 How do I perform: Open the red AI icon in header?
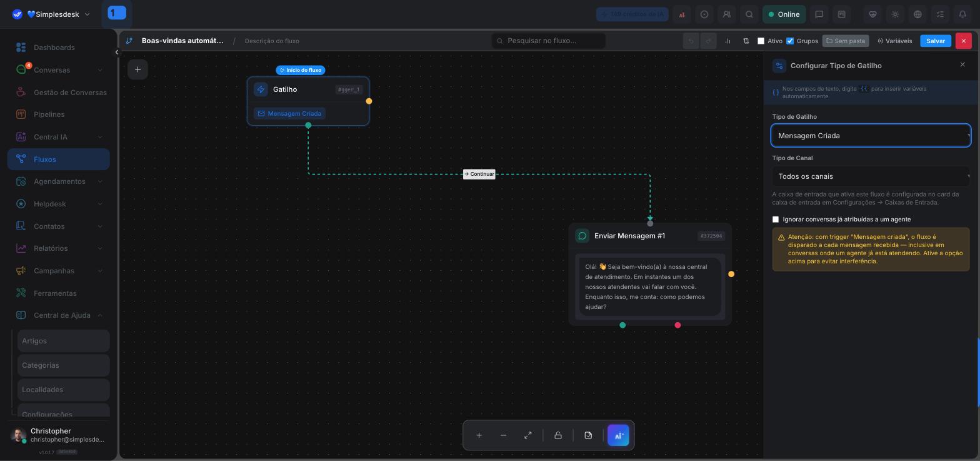coord(682,14)
